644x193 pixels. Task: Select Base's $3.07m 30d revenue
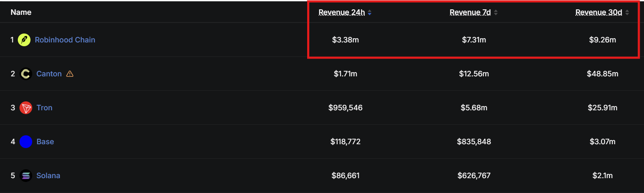click(602, 142)
